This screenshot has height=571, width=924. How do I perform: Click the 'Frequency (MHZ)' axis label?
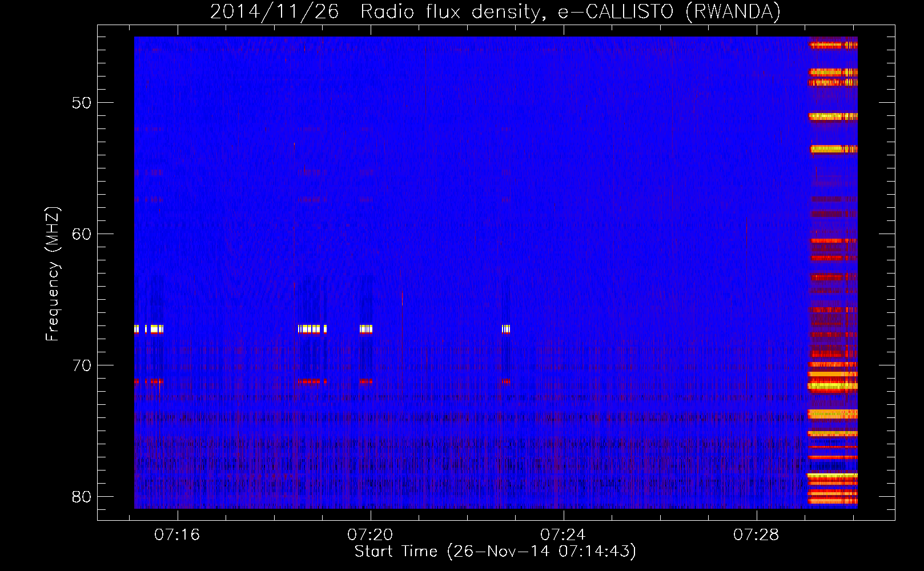(x=53, y=274)
